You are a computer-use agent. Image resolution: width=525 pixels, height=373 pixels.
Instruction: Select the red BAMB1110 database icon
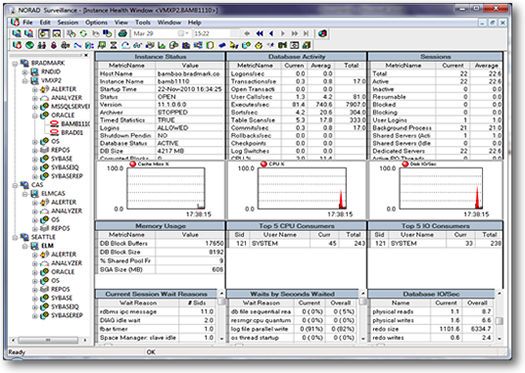54,124
